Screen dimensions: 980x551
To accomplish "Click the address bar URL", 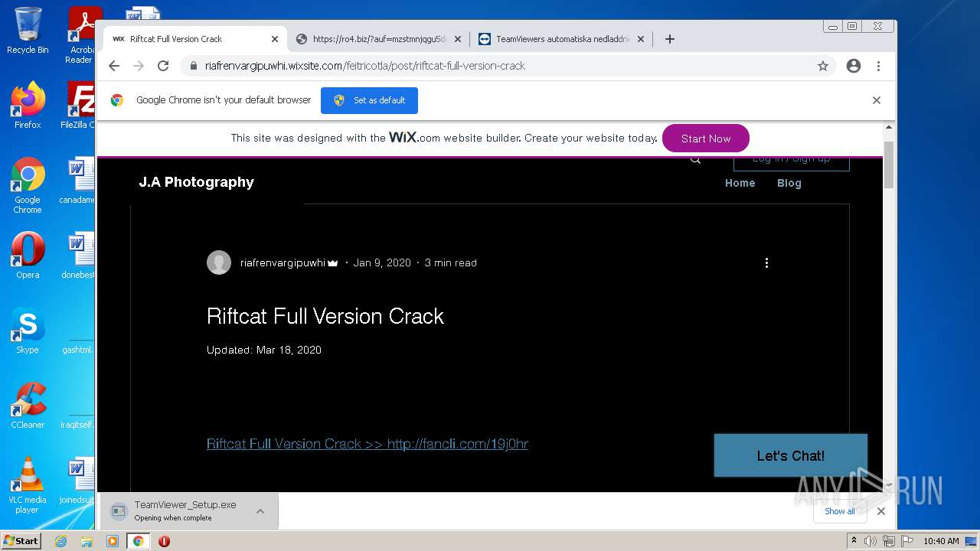I will pos(365,66).
